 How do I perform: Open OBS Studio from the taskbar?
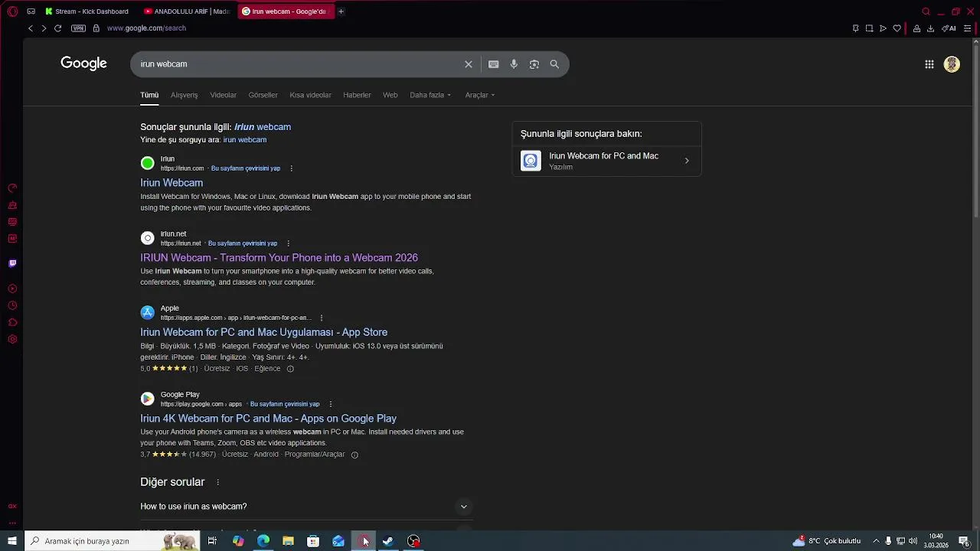[413, 541]
